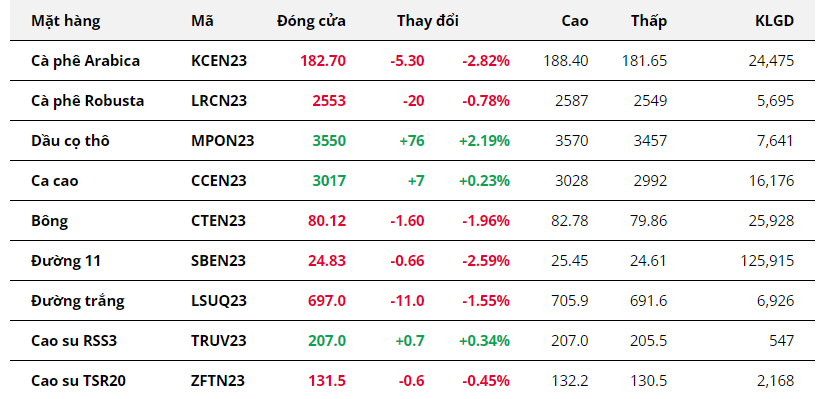
Task: Click the Đóng cửa column header
Action: tap(311, 21)
